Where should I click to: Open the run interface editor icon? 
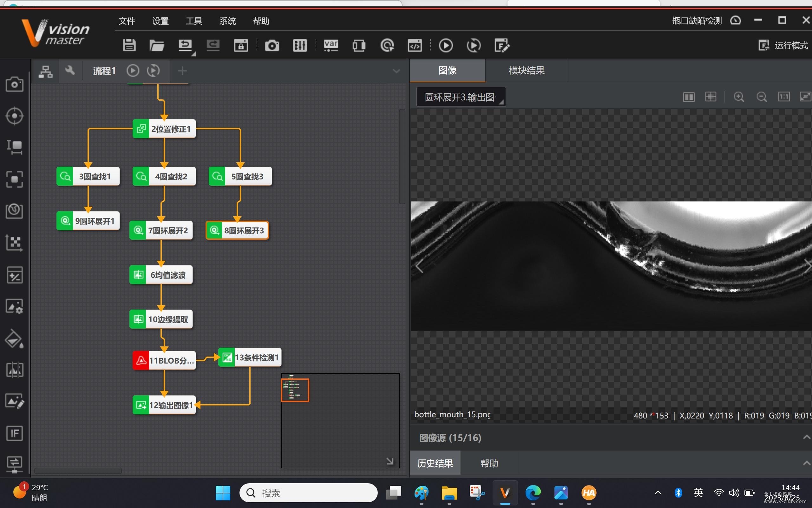[501, 45]
